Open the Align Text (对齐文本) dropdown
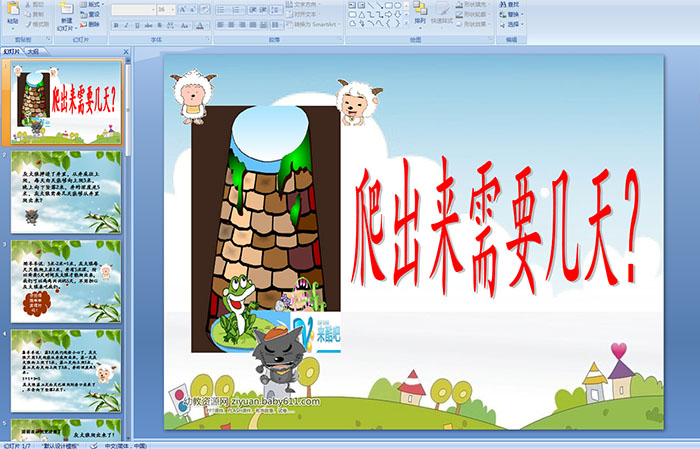700x449 pixels. click(x=303, y=14)
